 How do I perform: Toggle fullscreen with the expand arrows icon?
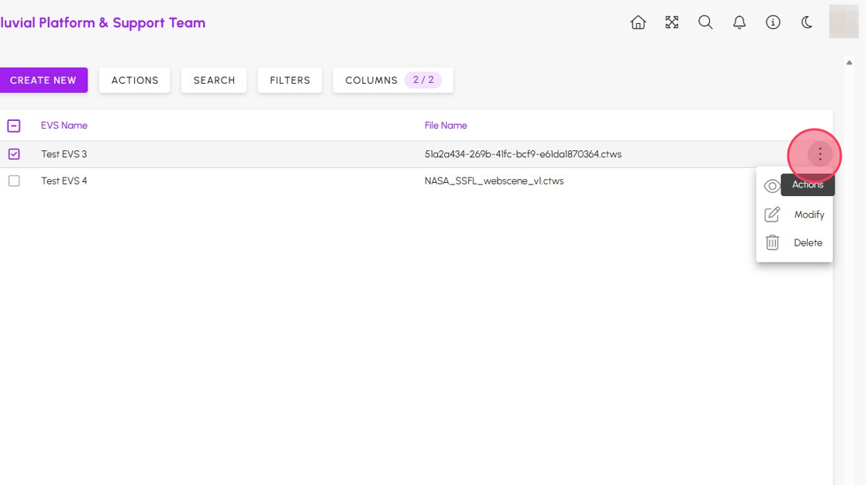(x=671, y=22)
